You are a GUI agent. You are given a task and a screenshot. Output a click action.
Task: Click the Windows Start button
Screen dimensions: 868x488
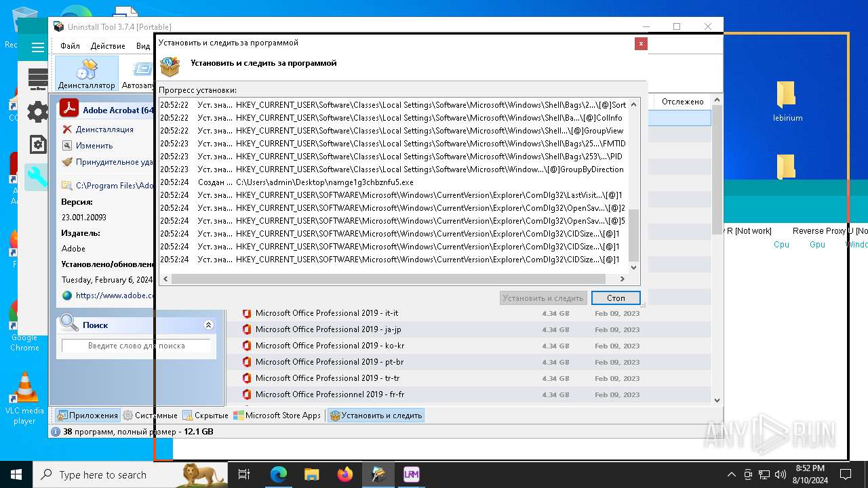point(16,474)
